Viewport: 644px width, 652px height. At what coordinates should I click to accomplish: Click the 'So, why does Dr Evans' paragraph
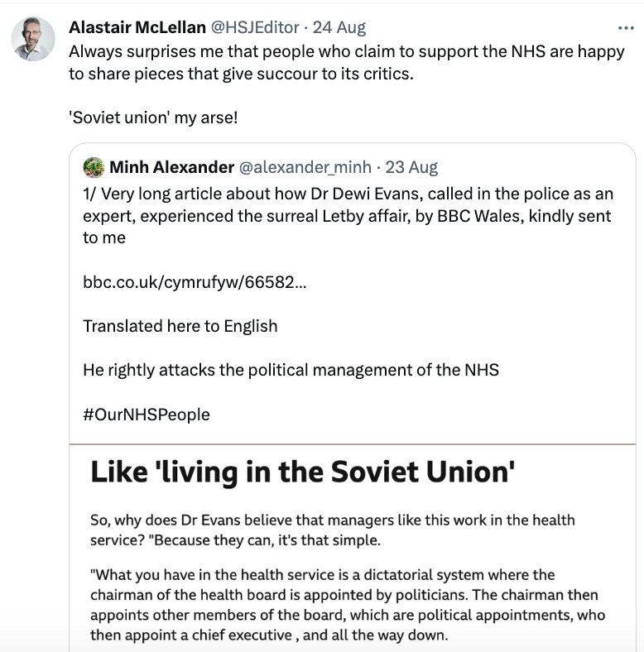tap(332, 520)
